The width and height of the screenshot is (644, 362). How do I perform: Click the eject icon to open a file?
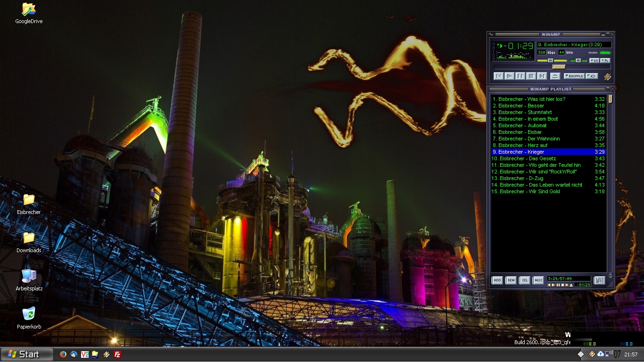point(555,76)
